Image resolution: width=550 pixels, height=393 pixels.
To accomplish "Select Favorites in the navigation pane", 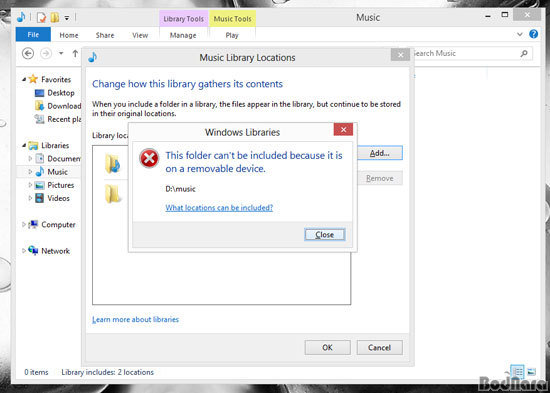I will click(x=56, y=79).
